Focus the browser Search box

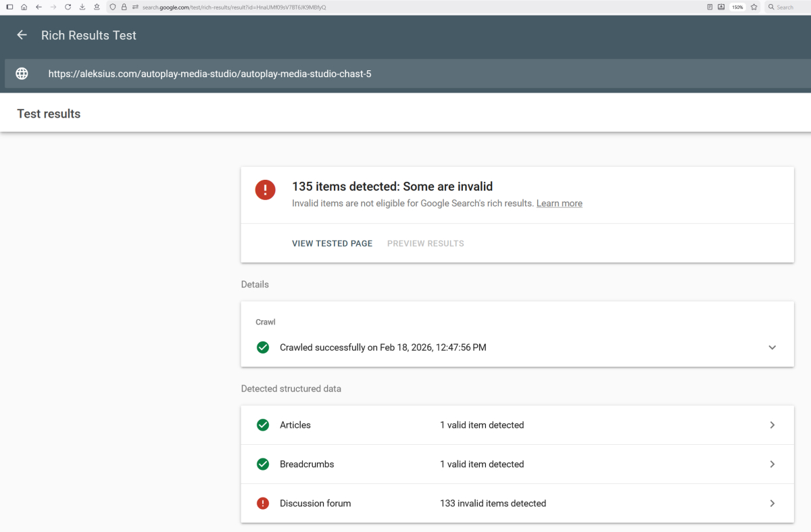point(787,7)
